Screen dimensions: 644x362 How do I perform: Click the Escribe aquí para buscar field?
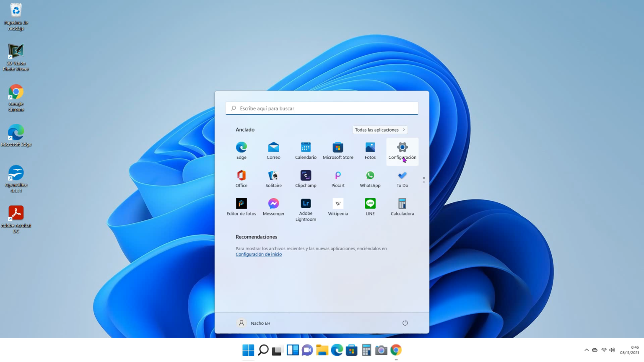322,108
